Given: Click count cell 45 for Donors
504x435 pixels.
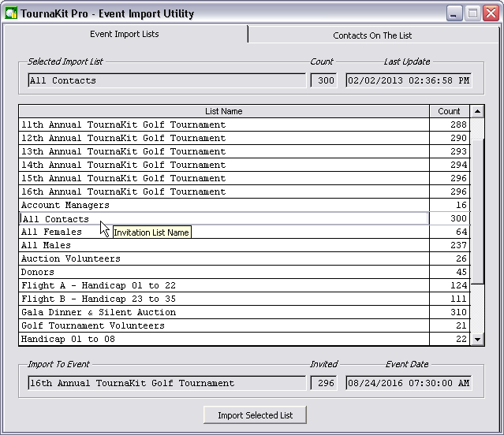Looking at the screenshot, I should click(x=450, y=272).
